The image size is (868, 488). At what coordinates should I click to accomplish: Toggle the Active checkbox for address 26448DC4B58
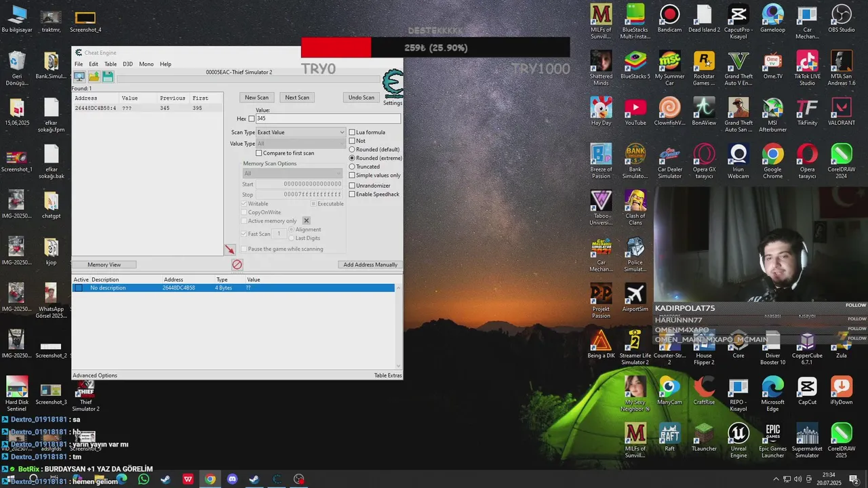79,288
